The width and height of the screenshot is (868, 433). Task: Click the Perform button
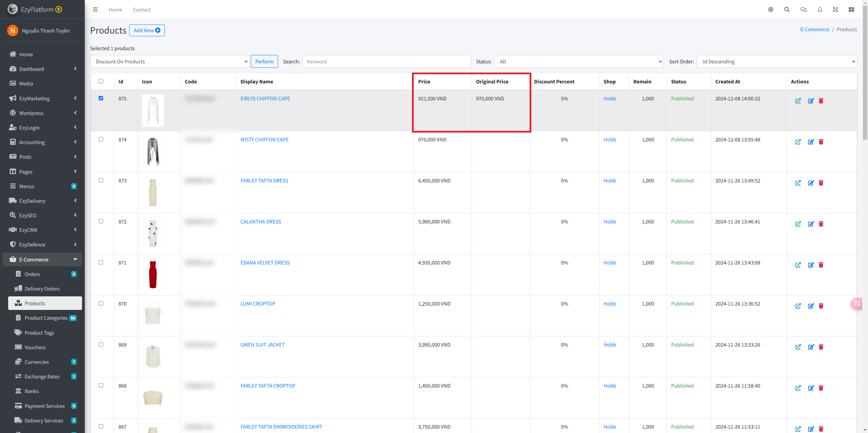(x=264, y=61)
